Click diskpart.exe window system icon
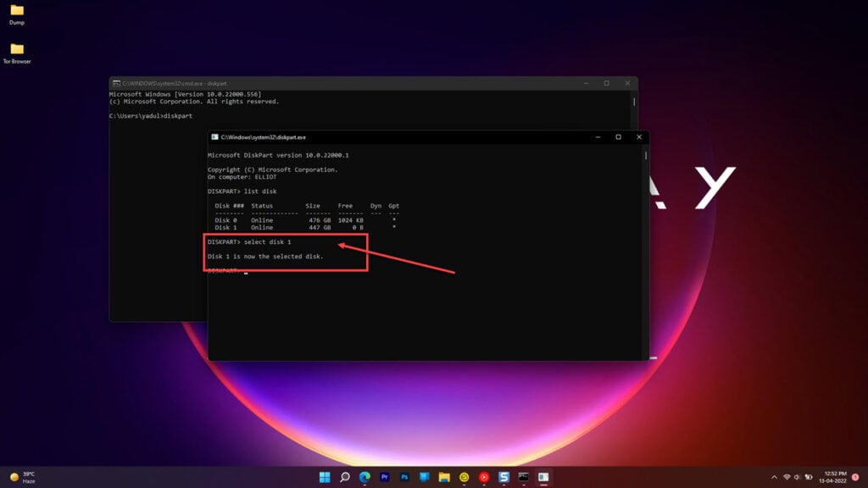868x488 pixels. 215,137
